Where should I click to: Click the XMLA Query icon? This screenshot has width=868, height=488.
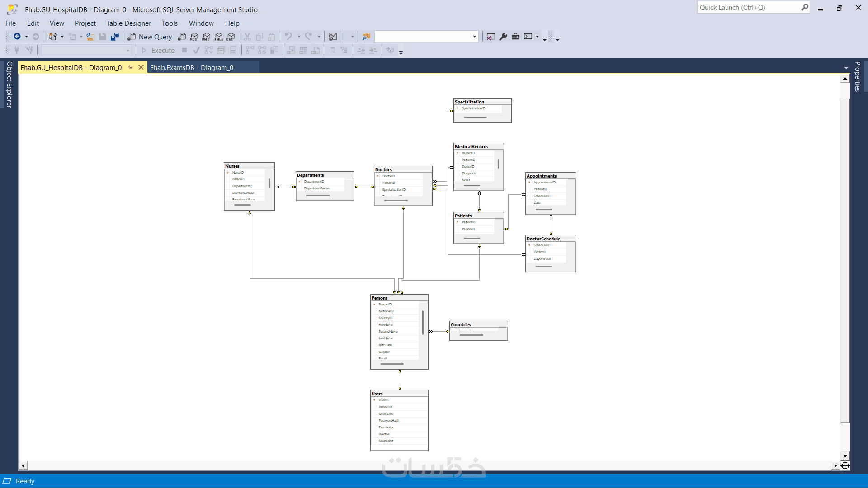[x=219, y=37]
